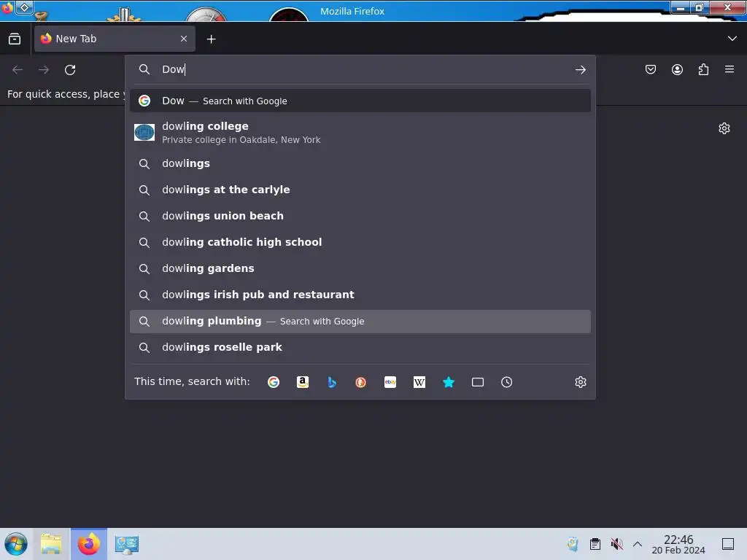Image resolution: width=747 pixels, height=560 pixels.
Task: Search history using the clock icon
Action: [x=506, y=382]
